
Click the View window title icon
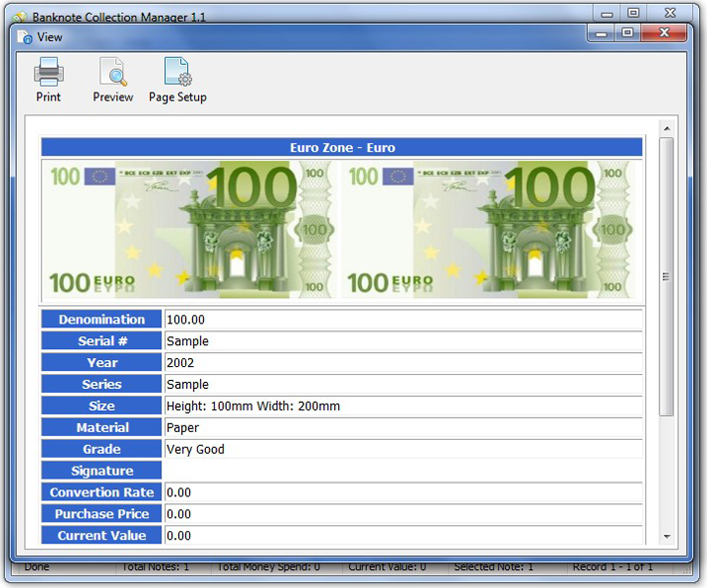click(25, 37)
